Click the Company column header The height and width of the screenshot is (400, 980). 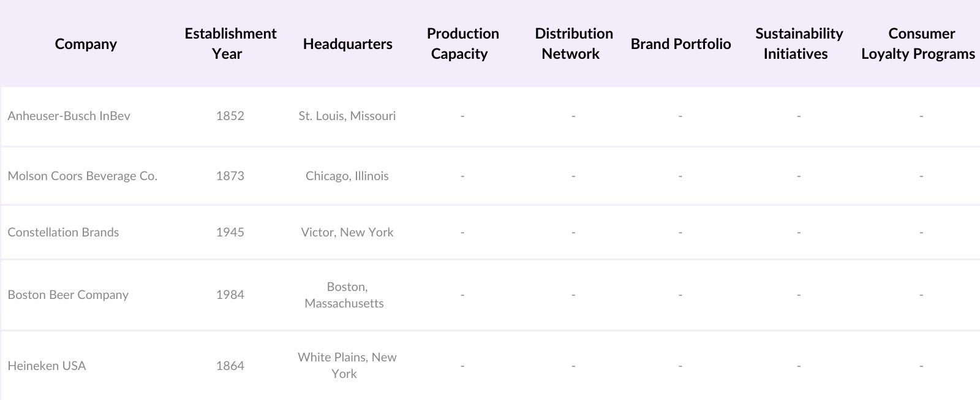coord(86,44)
